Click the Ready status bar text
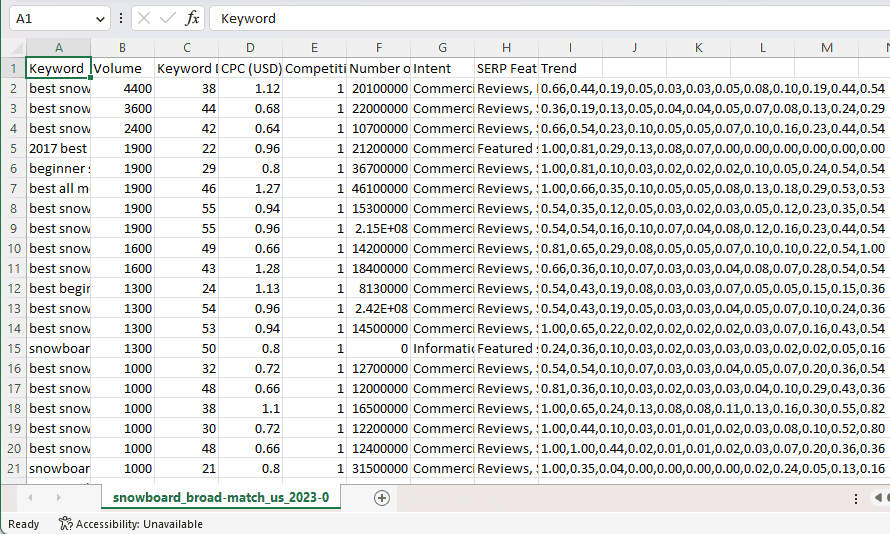This screenshot has height=534, width=890. click(23, 524)
